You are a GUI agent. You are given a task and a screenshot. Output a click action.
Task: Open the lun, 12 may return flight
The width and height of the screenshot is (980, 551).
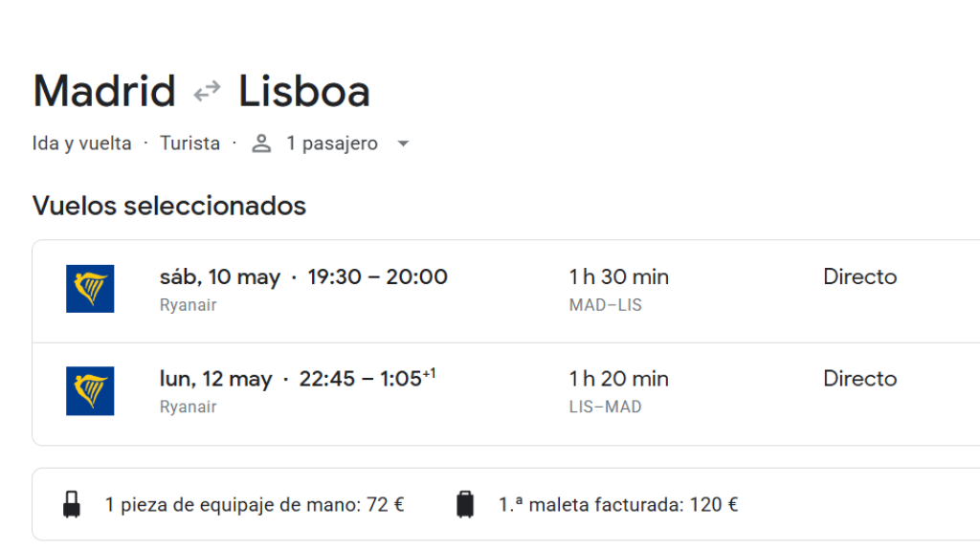tap(298, 379)
